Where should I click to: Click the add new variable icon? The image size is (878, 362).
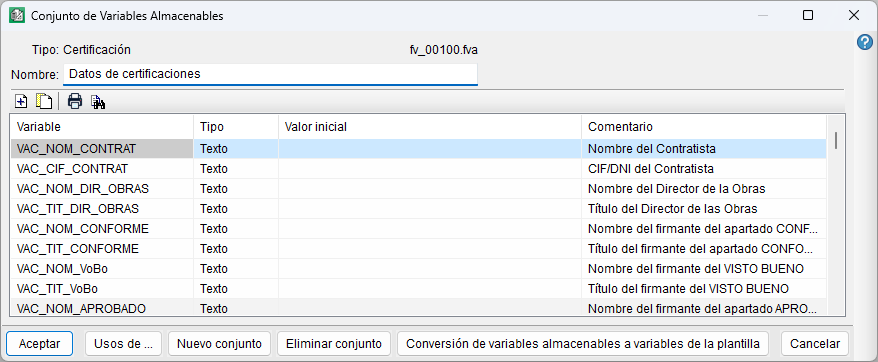tap(21, 101)
